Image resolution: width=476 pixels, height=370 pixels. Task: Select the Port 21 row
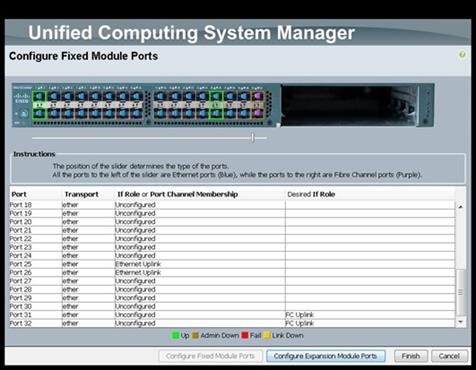click(232, 230)
